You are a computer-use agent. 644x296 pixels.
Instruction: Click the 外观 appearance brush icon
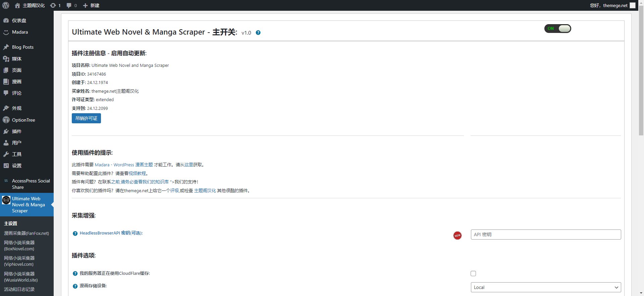coord(6,108)
